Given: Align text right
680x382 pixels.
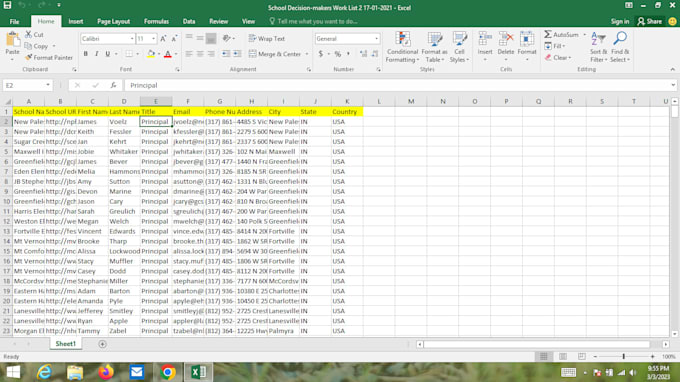Looking at the screenshot, I should coord(211,54).
